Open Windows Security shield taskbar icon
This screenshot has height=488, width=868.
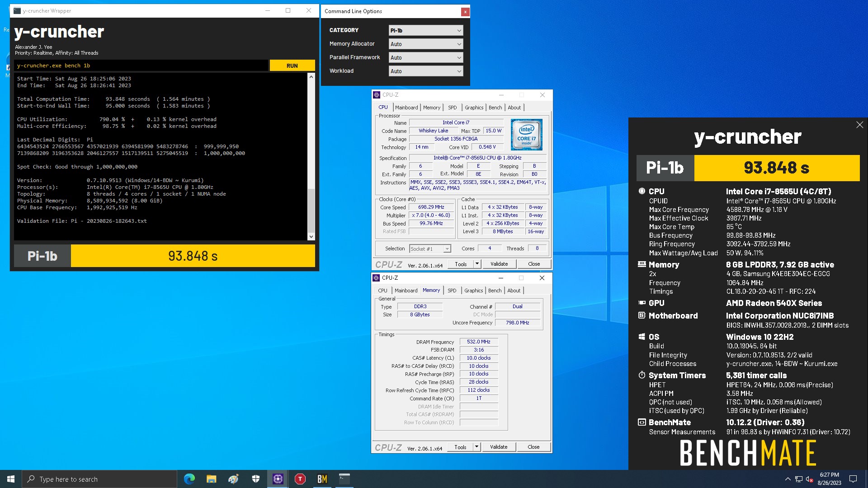tap(255, 479)
